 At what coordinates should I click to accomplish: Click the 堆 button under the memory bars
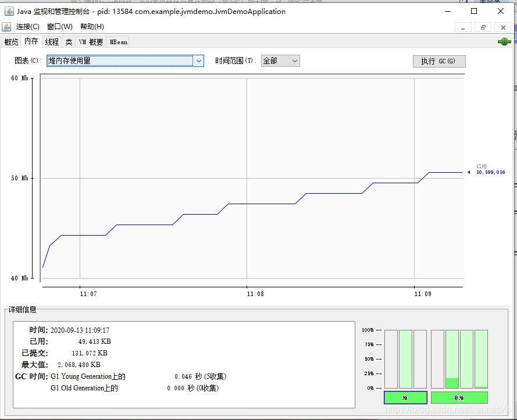click(x=405, y=397)
